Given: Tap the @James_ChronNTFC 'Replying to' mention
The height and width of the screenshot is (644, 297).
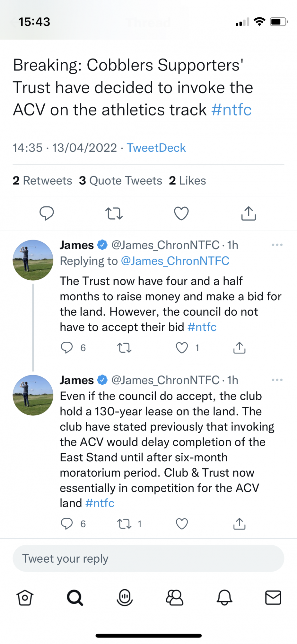Looking at the screenshot, I should pyautogui.click(x=175, y=261).
